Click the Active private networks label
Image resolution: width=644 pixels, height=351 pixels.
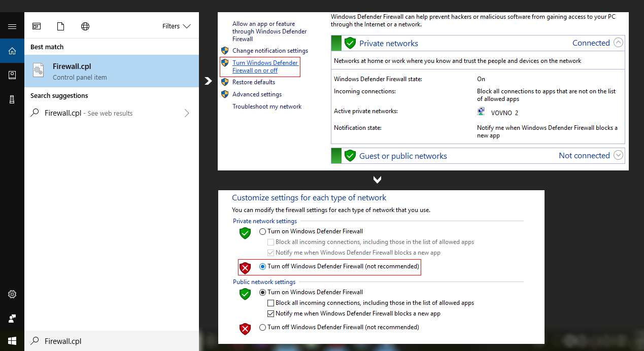click(x=366, y=111)
